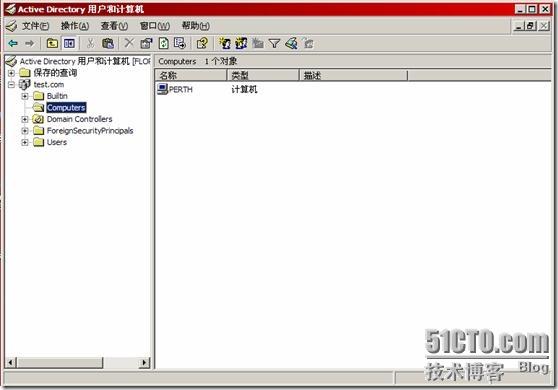The width and height of the screenshot is (558, 390).
Task: Click the Forward arrow in the toolbar
Action: click(30, 44)
